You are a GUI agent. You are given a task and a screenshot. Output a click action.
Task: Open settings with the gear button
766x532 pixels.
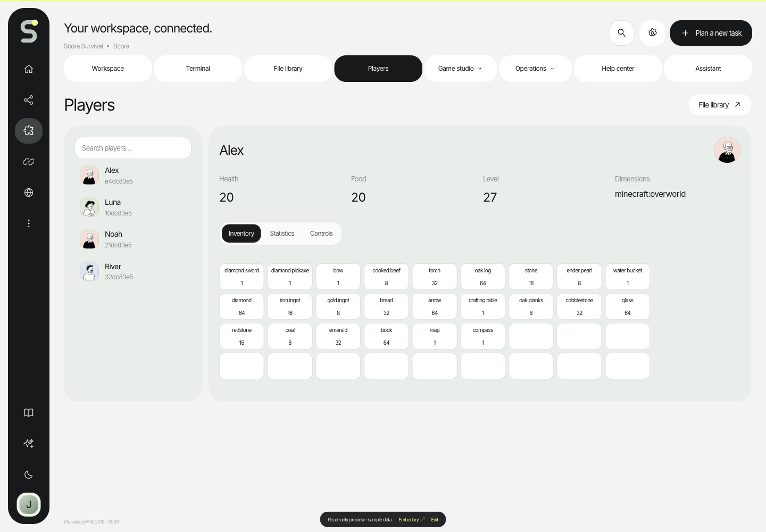tap(653, 33)
